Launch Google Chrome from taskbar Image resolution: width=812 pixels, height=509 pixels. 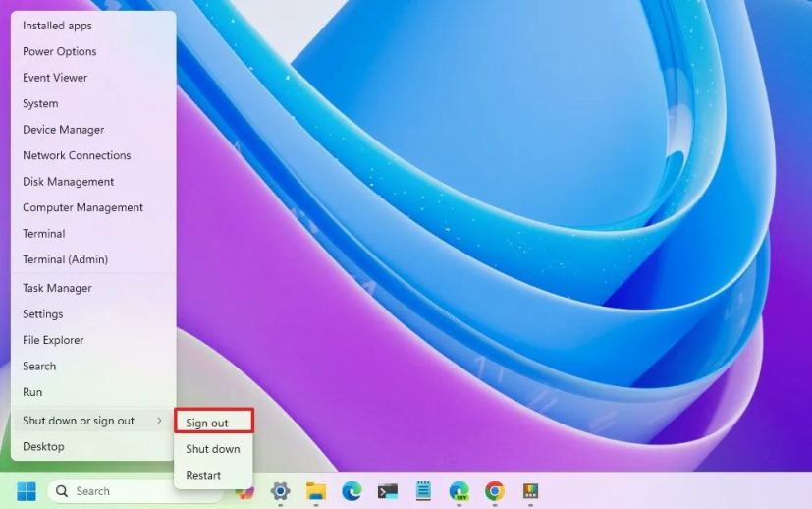(x=495, y=491)
